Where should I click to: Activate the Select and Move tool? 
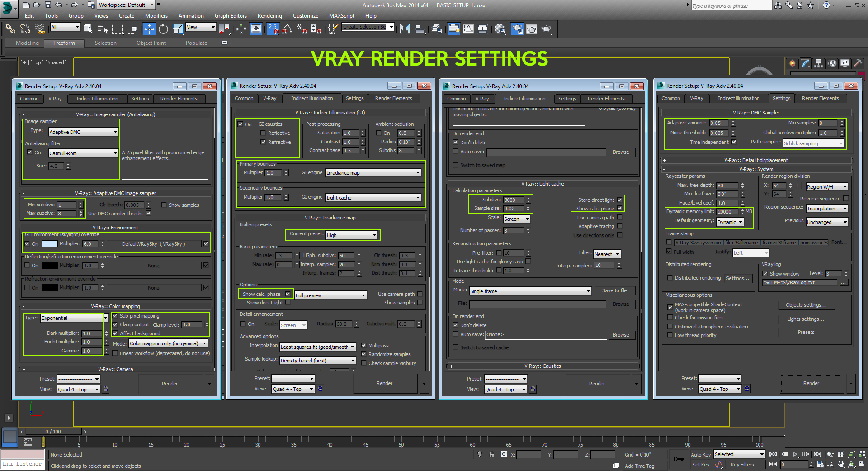(x=149, y=29)
